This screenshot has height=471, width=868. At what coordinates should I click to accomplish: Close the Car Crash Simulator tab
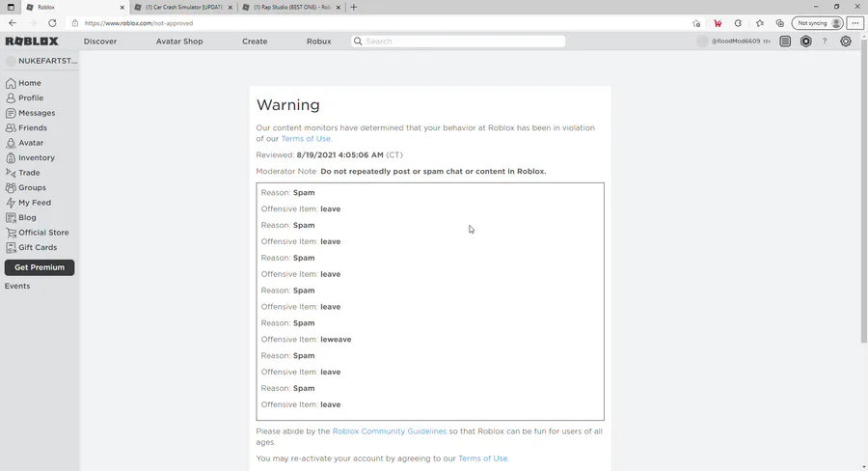click(x=231, y=7)
